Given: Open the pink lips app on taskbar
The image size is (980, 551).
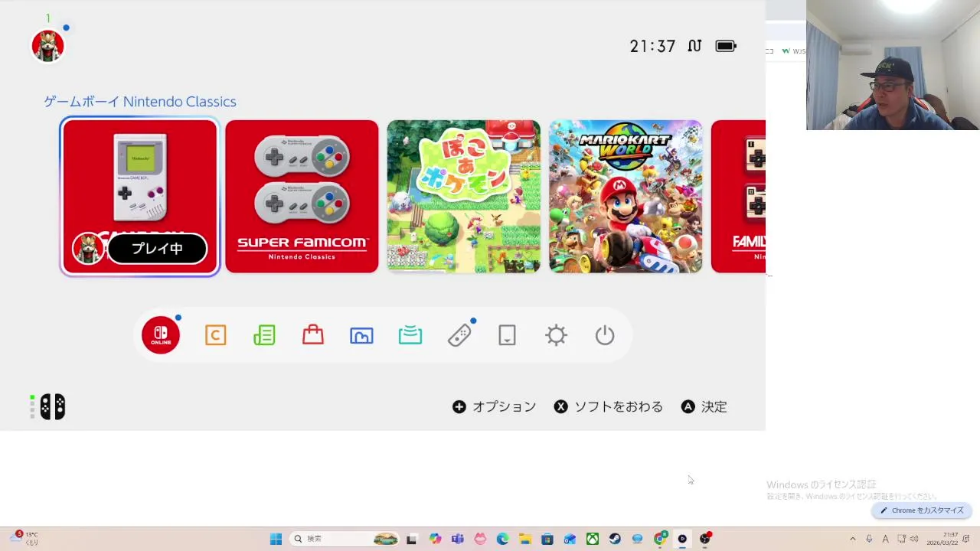Looking at the screenshot, I should click(480, 539).
